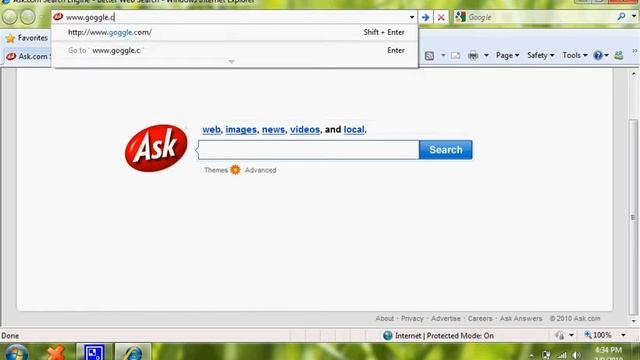
Task: Click the magnifier in Google search box
Action: (x=621, y=17)
